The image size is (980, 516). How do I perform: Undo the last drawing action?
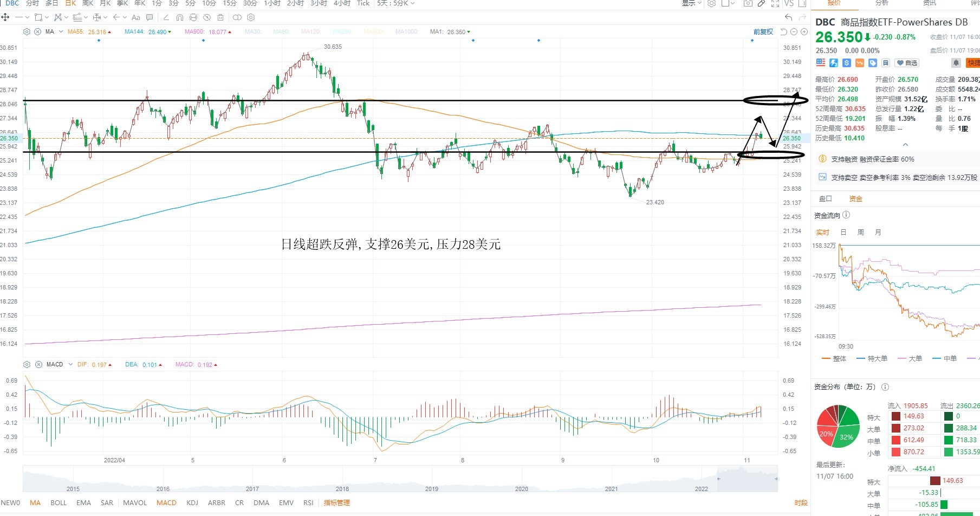point(789,17)
